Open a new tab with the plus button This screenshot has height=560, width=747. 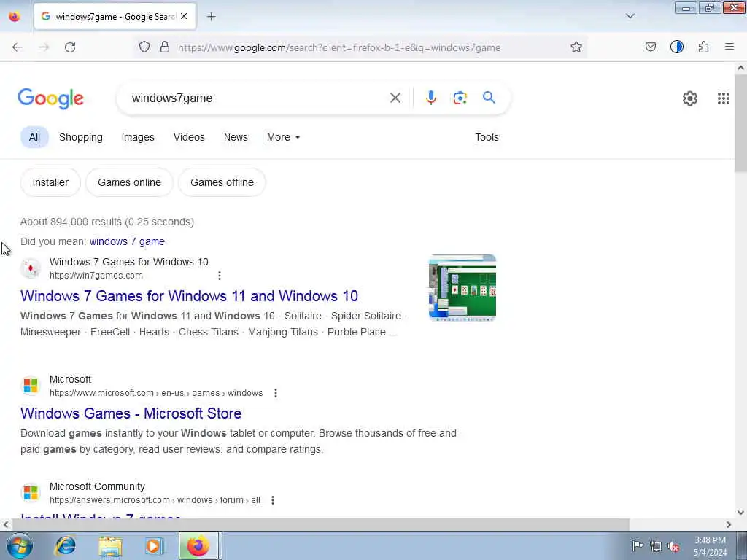click(212, 17)
